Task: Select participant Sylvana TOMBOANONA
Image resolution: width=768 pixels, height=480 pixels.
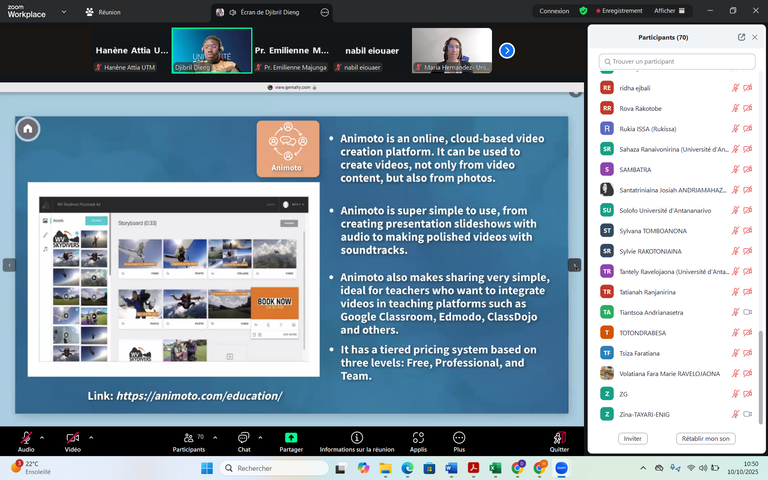Action: (x=676, y=231)
